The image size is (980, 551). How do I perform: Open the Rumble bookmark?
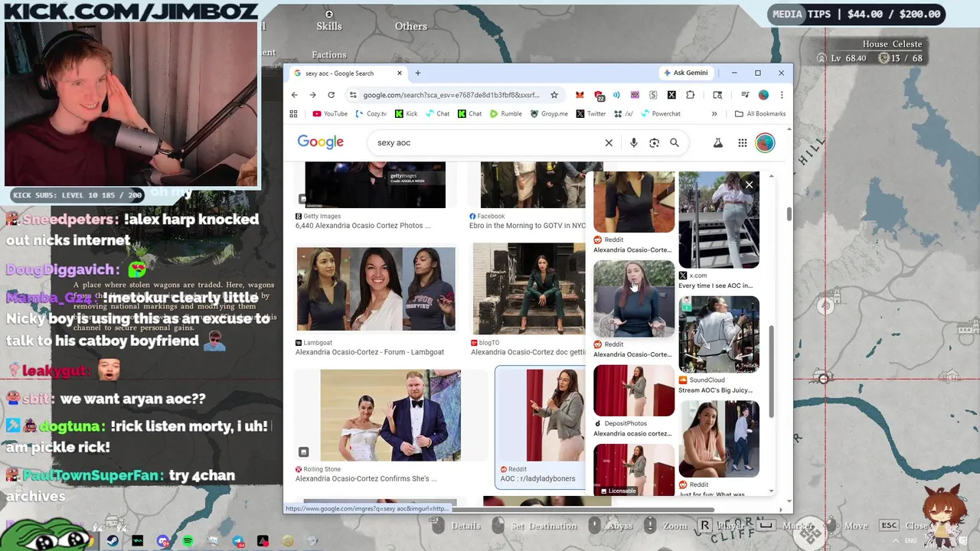pos(505,114)
